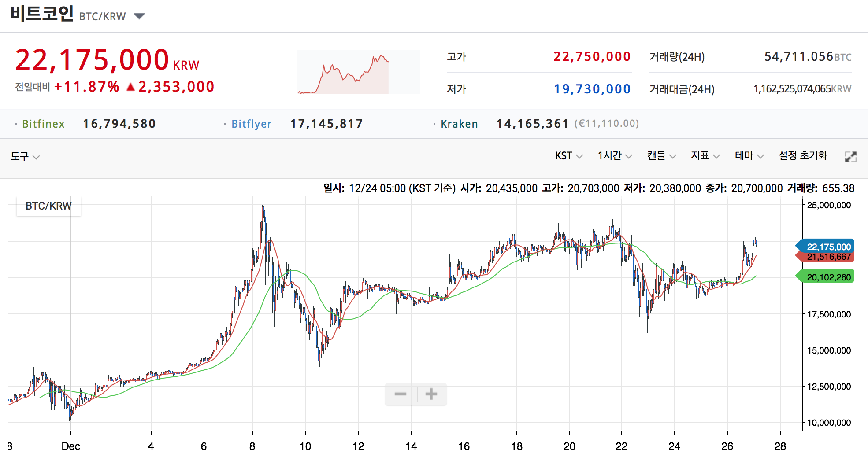Open the 도구 tools dropdown
Image resolution: width=868 pixels, height=457 pixels.
(x=25, y=156)
